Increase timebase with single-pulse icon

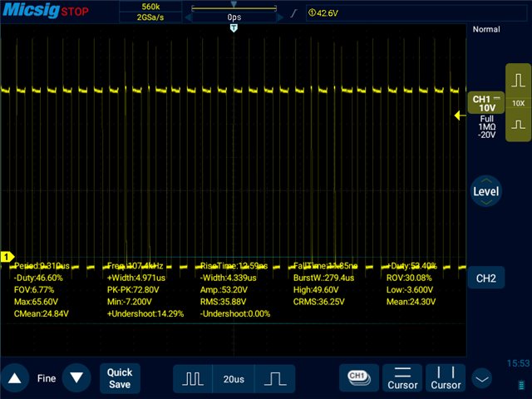[x=275, y=379]
